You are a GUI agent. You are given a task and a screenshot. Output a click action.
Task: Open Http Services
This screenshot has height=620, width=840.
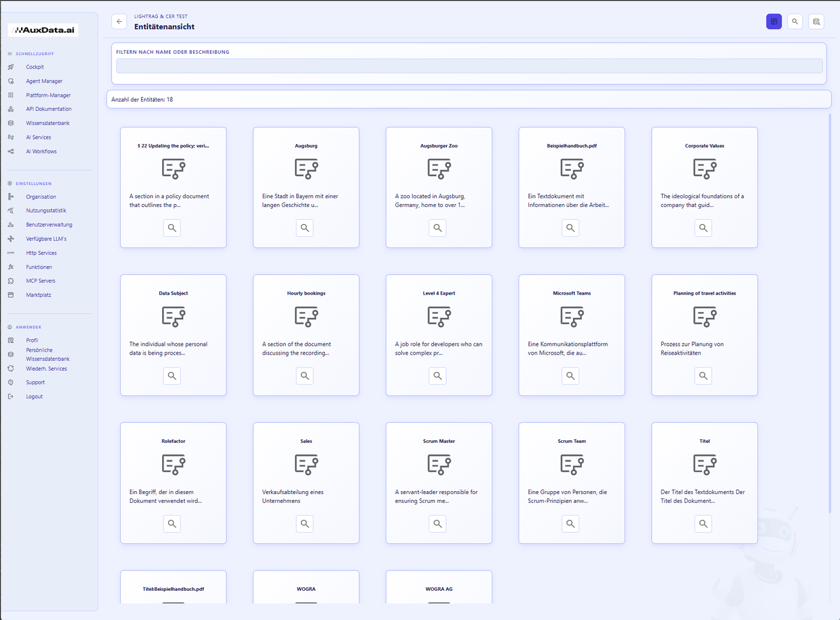click(41, 253)
